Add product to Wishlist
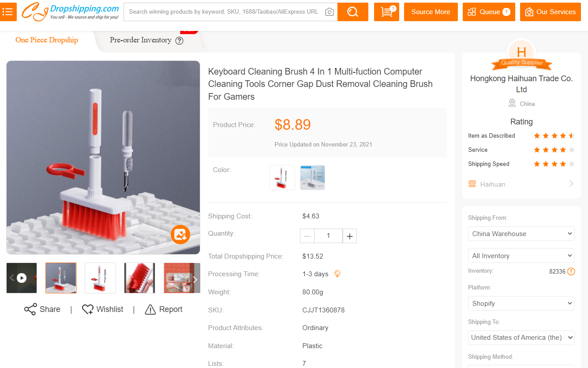588x368 pixels. [103, 309]
